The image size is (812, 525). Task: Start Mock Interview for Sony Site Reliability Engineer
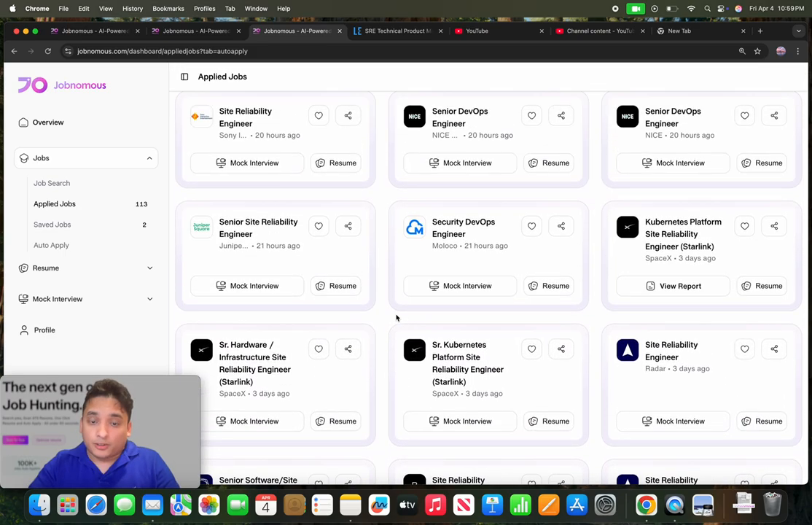pyautogui.click(x=247, y=163)
